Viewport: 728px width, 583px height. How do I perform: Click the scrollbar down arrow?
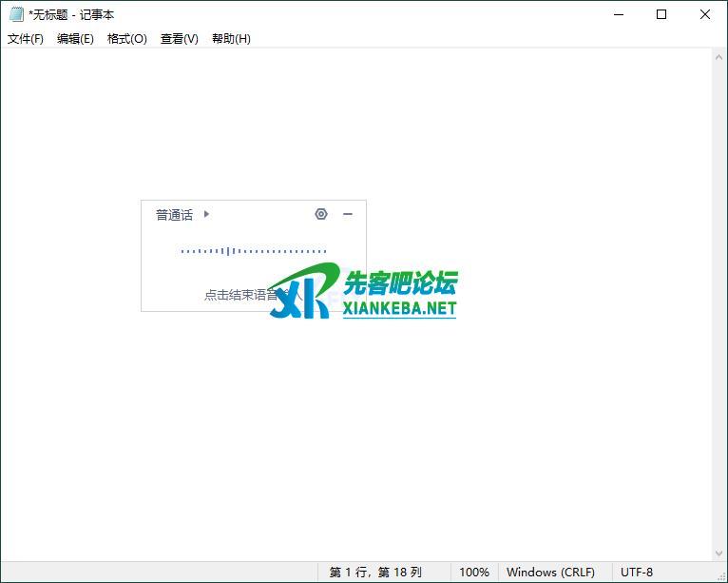pyautogui.click(x=718, y=553)
